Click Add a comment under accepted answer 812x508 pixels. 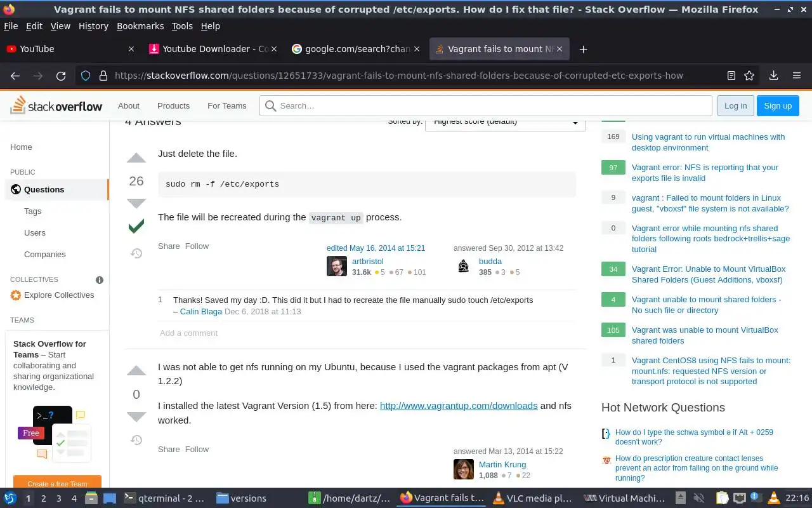click(x=188, y=333)
